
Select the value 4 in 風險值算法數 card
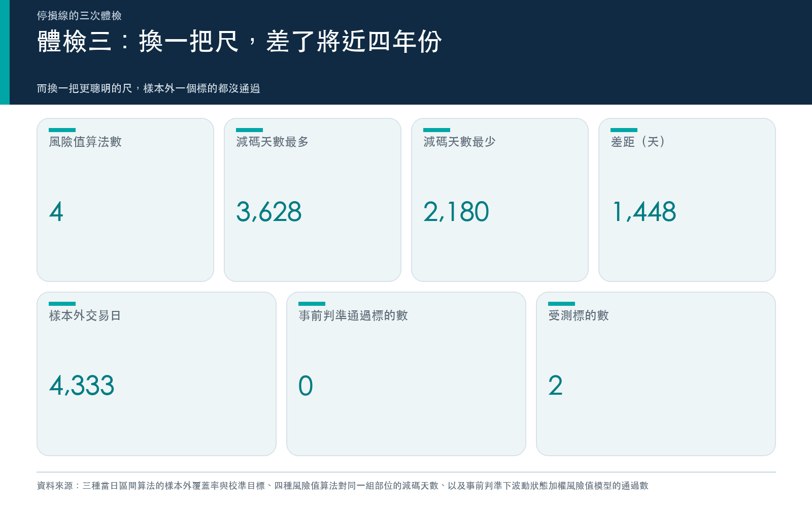click(x=56, y=212)
